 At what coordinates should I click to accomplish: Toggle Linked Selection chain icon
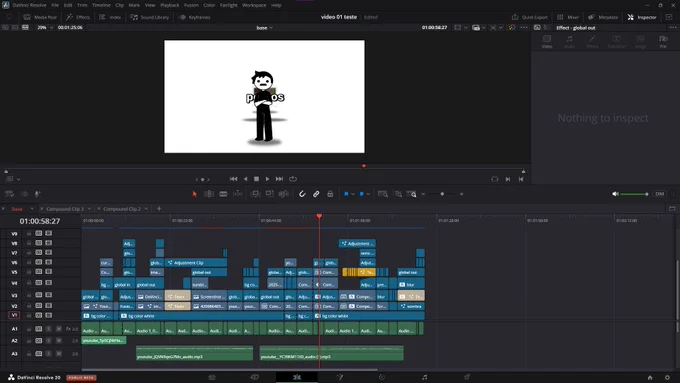point(316,194)
